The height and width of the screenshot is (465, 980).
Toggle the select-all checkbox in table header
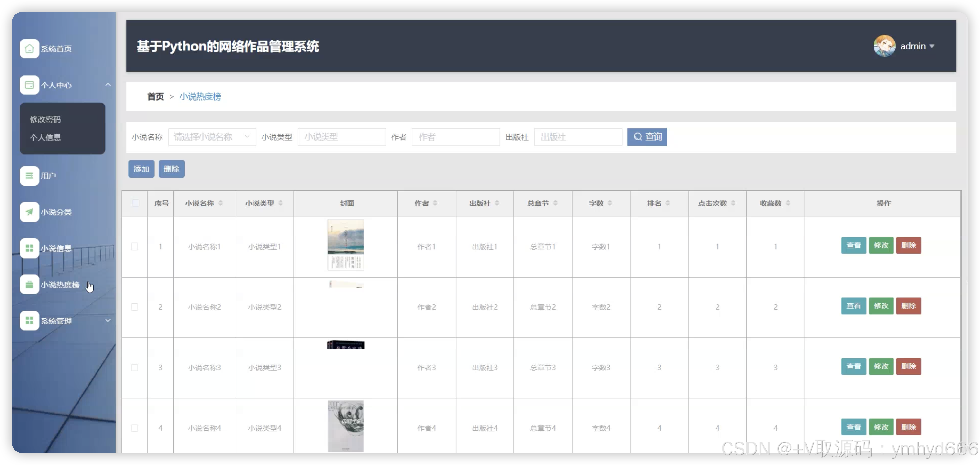pyautogui.click(x=135, y=203)
